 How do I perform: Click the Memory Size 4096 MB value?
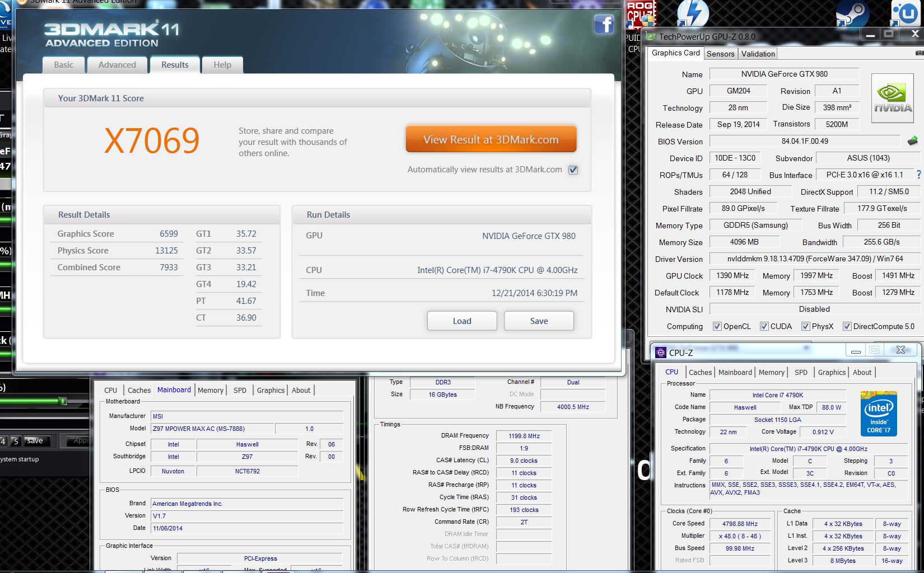point(744,242)
